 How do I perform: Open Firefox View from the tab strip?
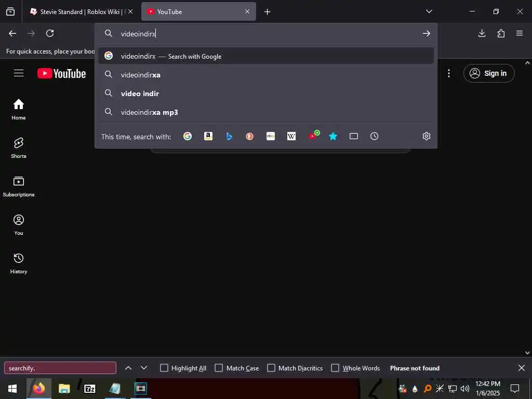tap(10, 12)
